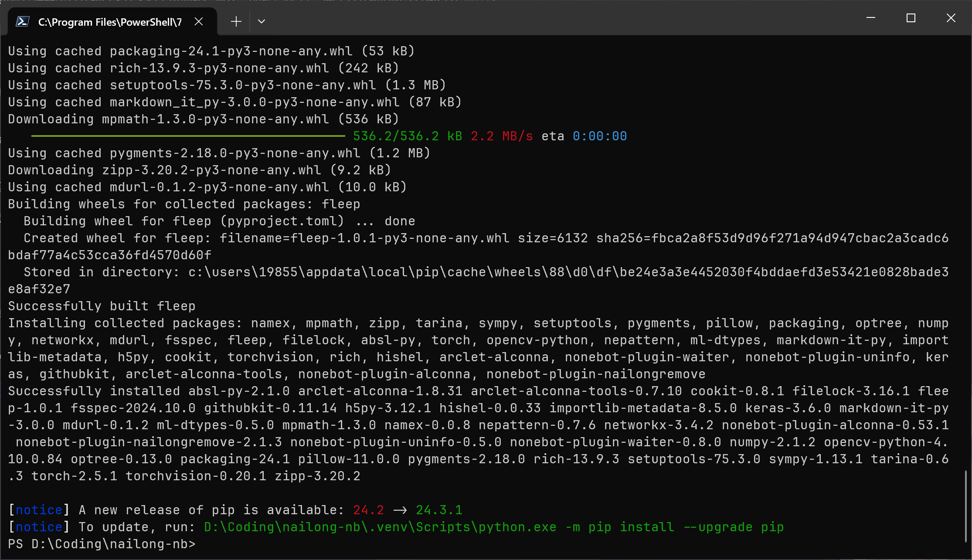Click the red 2.2 MB/s speed text
The width and height of the screenshot is (972, 560).
pos(502,136)
